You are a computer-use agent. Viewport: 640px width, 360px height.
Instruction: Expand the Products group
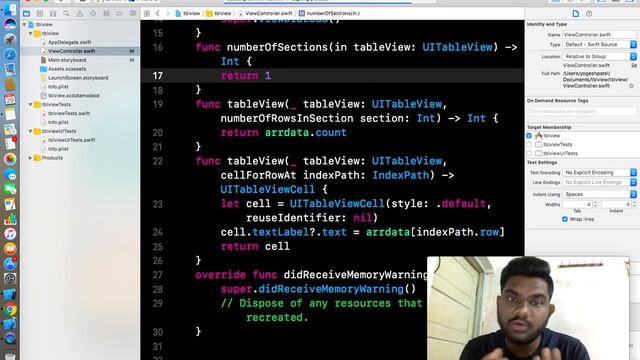coord(31,158)
